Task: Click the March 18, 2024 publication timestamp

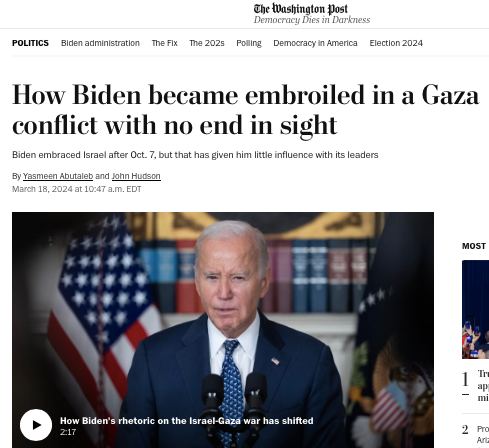Action: [x=77, y=189]
